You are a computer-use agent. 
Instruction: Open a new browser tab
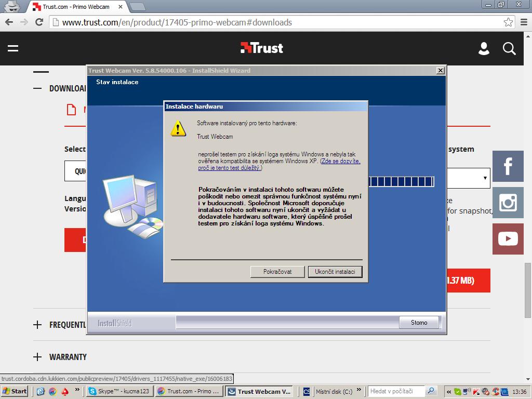137,6
